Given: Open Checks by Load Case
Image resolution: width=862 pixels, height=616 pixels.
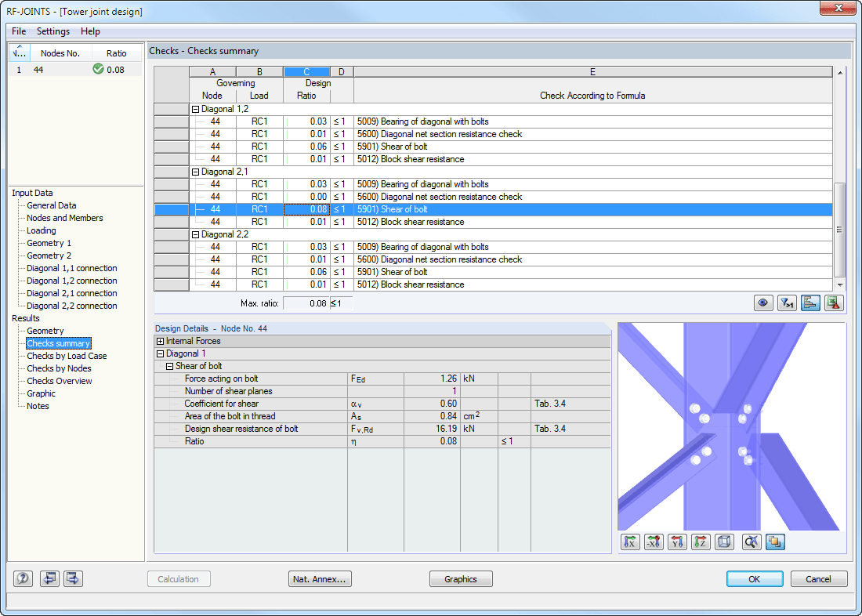Looking at the screenshot, I should click(x=67, y=357).
